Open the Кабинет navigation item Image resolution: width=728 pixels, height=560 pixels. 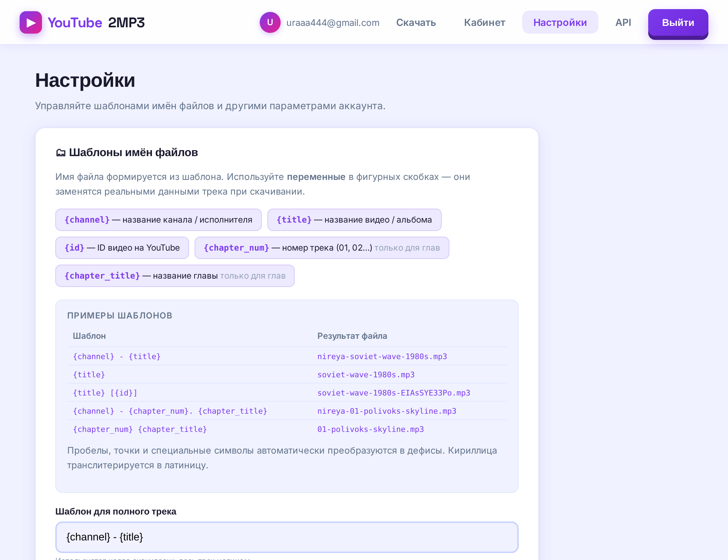484,22
